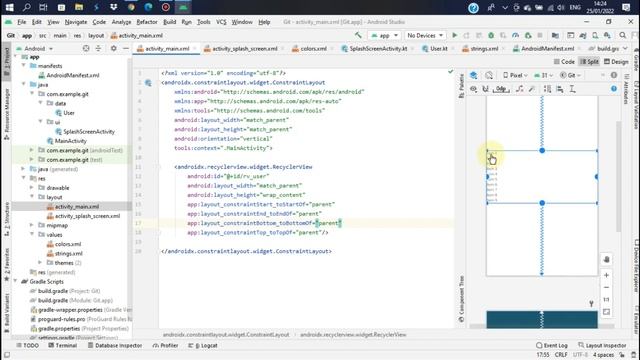Start debugging with the bug icon
640x360 pixels.
491,36
